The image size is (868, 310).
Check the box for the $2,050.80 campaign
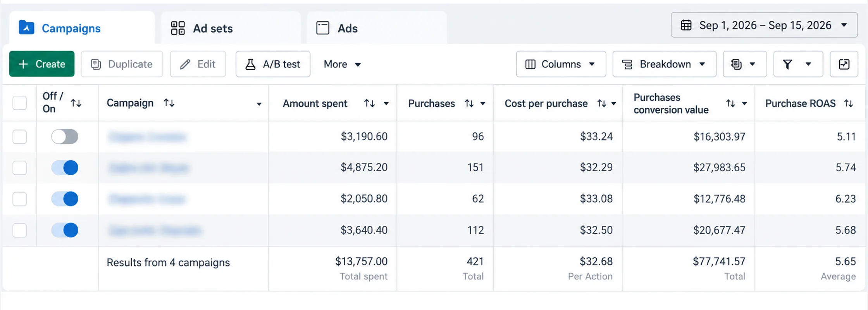[x=19, y=199]
